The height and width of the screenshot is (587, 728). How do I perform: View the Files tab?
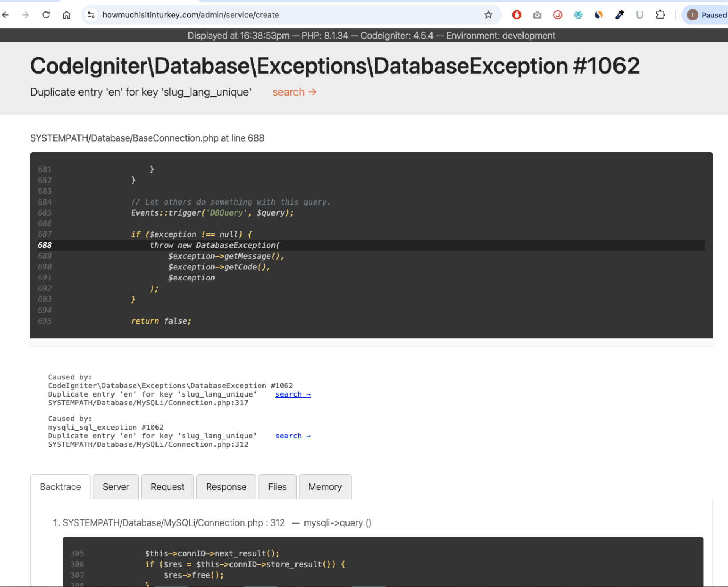[x=277, y=487]
